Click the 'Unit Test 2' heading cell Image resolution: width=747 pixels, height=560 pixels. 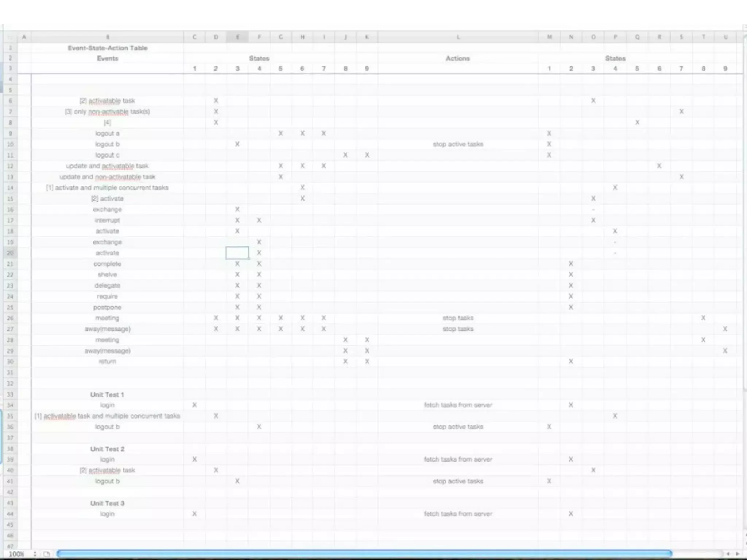[107, 449]
